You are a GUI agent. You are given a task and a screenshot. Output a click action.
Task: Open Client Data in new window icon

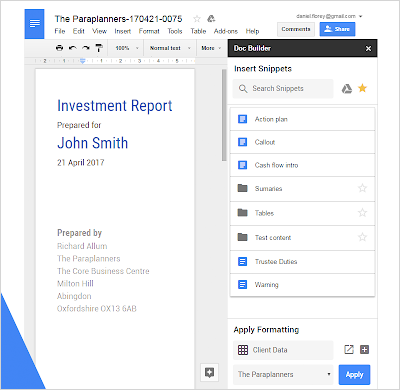click(x=349, y=350)
